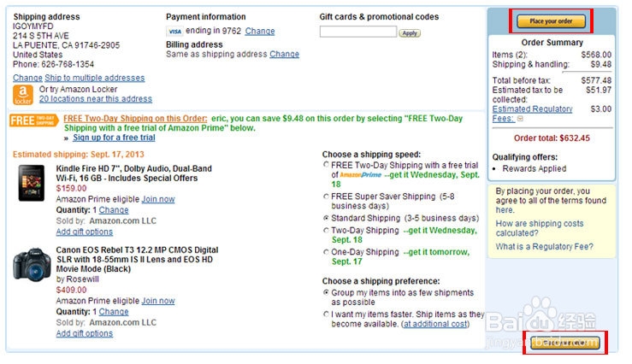Select One-Day Shipping speed
Viewport: 632px width, 364px height.
(x=326, y=252)
